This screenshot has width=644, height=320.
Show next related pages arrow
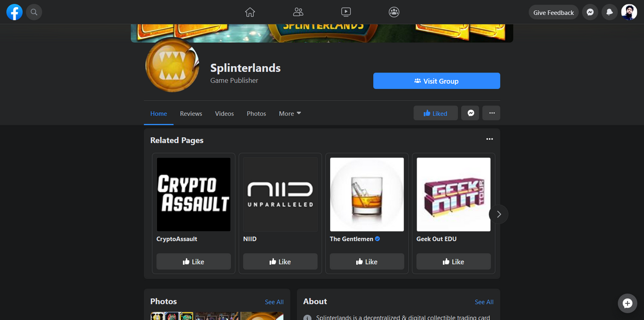click(x=499, y=214)
